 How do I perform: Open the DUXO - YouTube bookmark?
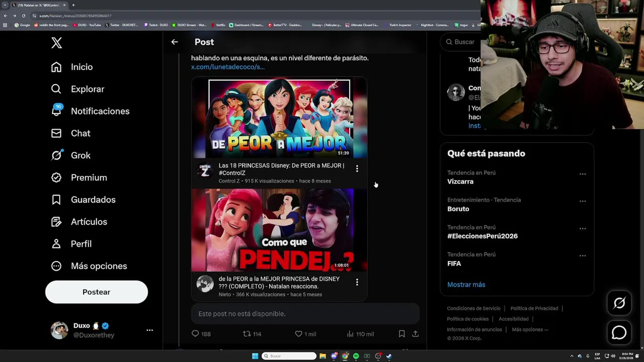pos(87,25)
